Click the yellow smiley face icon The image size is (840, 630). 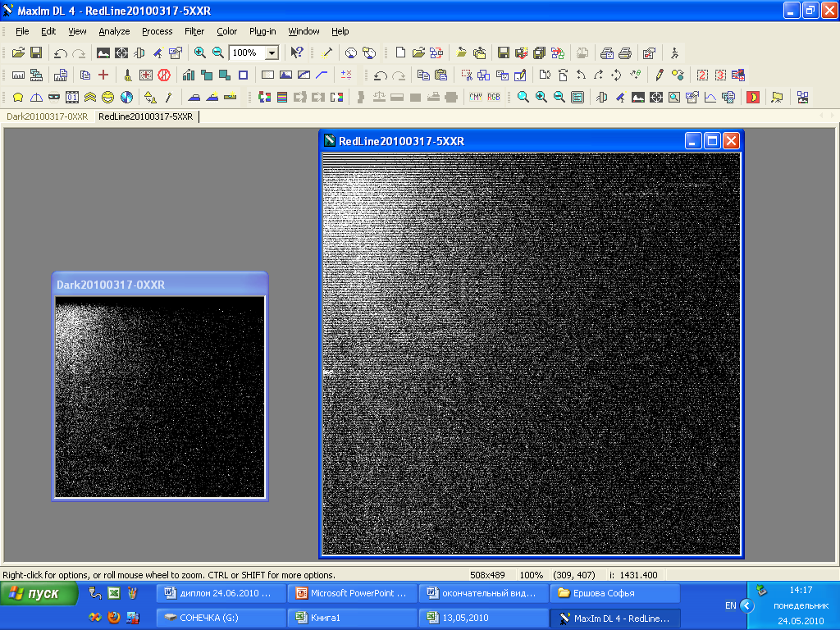pyautogui.click(x=107, y=97)
